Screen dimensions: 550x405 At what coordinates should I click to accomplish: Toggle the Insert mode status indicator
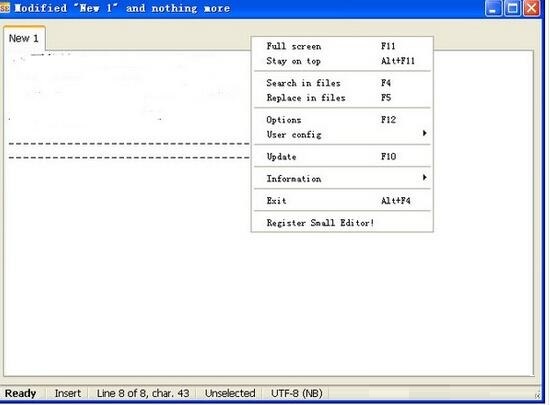click(68, 393)
